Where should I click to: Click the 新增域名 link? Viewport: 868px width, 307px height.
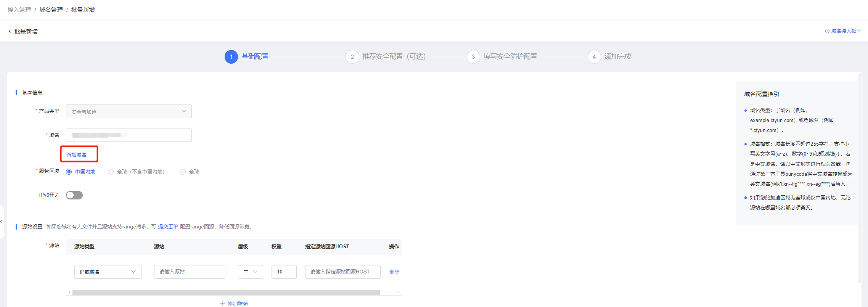point(76,155)
